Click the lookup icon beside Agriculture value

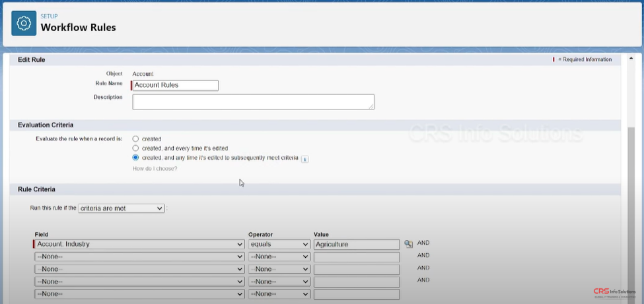pos(408,244)
